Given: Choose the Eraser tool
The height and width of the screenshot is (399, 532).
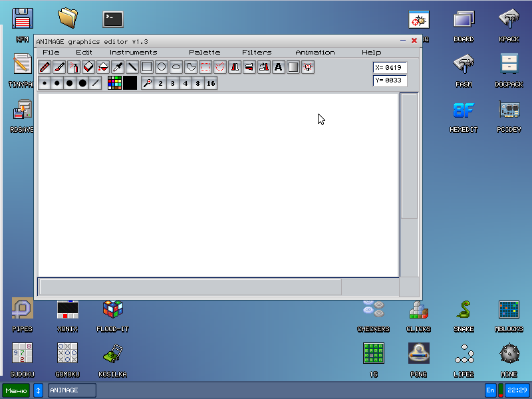Looking at the screenshot, I should (x=88, y=66).
